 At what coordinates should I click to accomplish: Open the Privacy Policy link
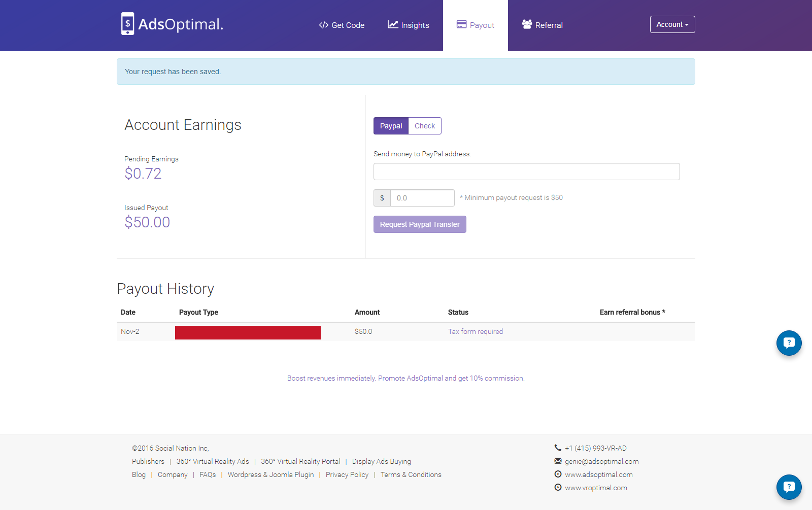point(347,474)
